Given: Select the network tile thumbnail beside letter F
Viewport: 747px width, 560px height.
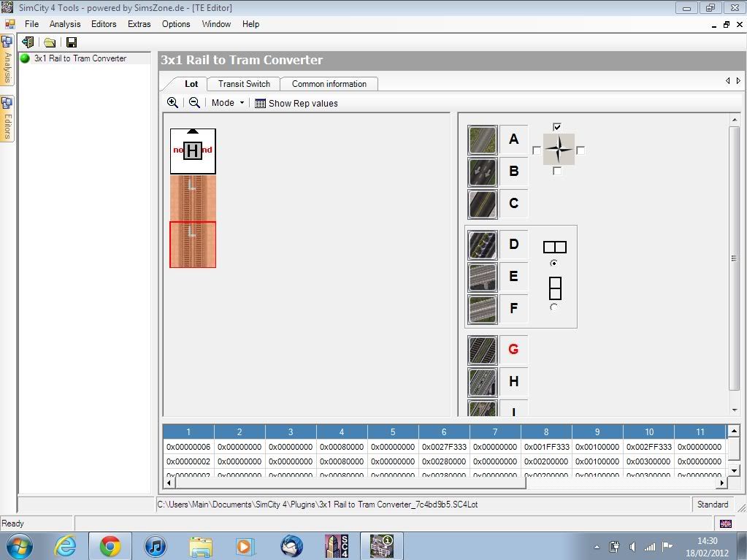Looking at the screenshot, I should (x=483, y=310).
